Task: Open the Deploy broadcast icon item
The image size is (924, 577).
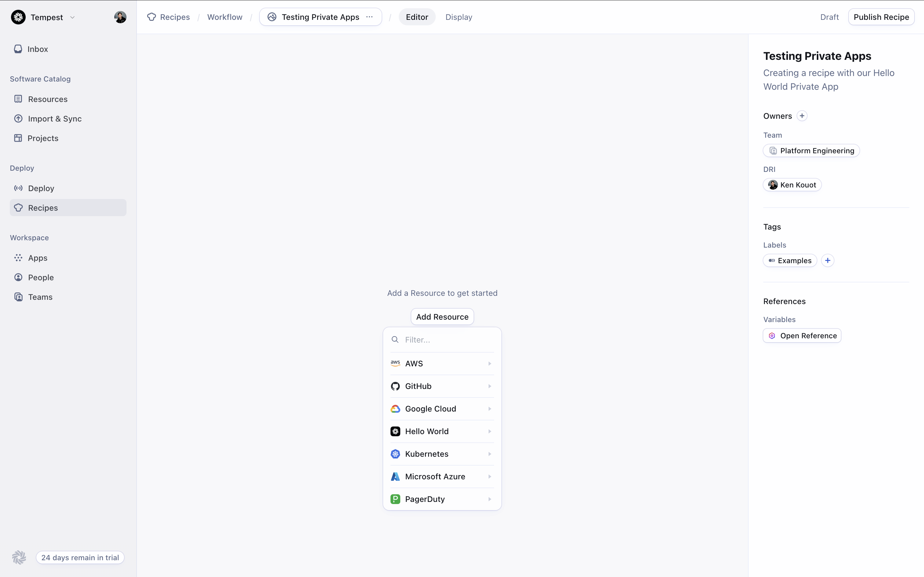Action: point(18,188)
